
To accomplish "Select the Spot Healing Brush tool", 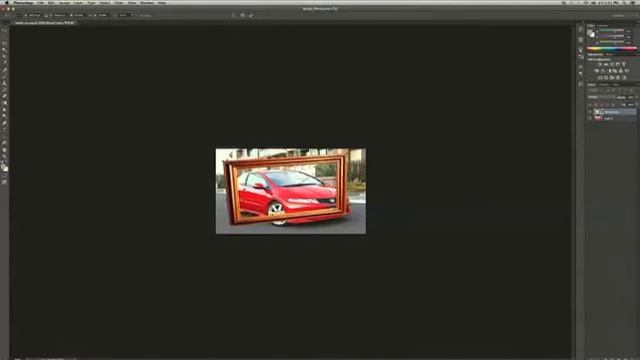I will pyautogui.click(x=4, y=70).
